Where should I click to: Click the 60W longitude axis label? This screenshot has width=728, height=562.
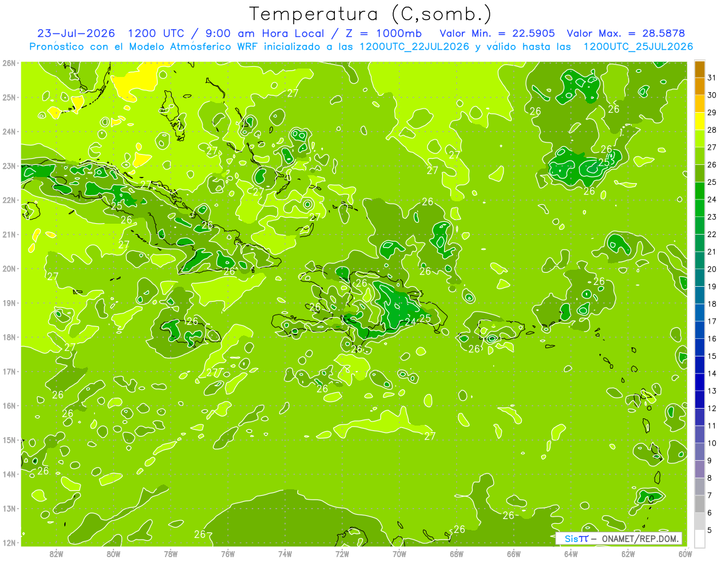[x=685, y=554]
